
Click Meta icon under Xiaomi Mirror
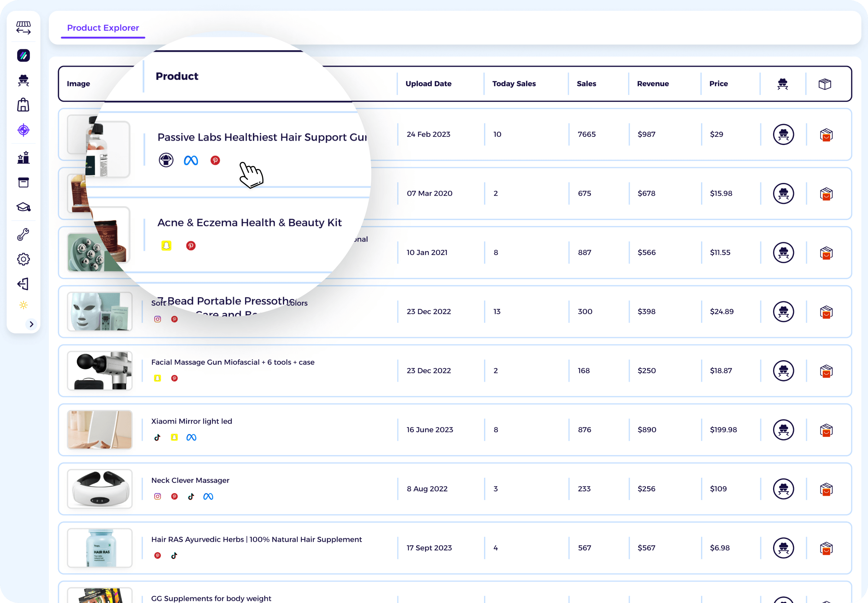[x=191, y=438]
